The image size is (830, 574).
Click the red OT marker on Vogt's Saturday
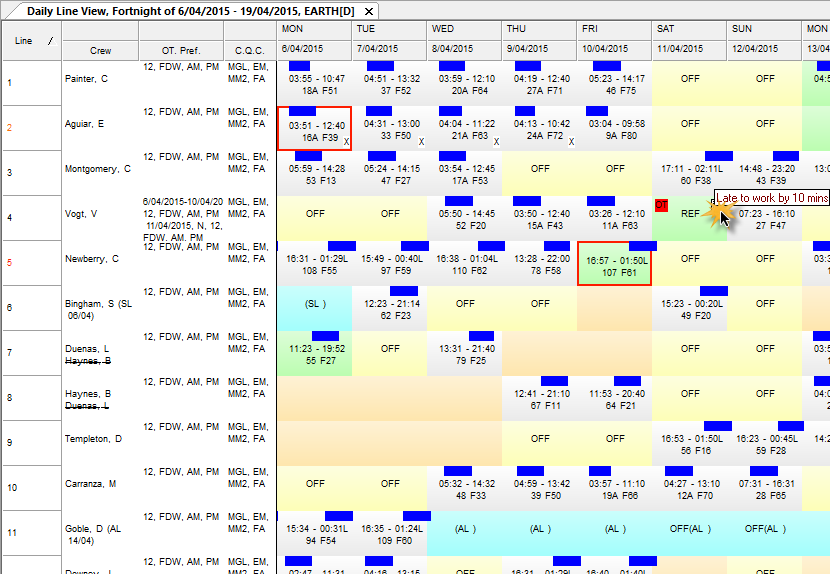661,205
